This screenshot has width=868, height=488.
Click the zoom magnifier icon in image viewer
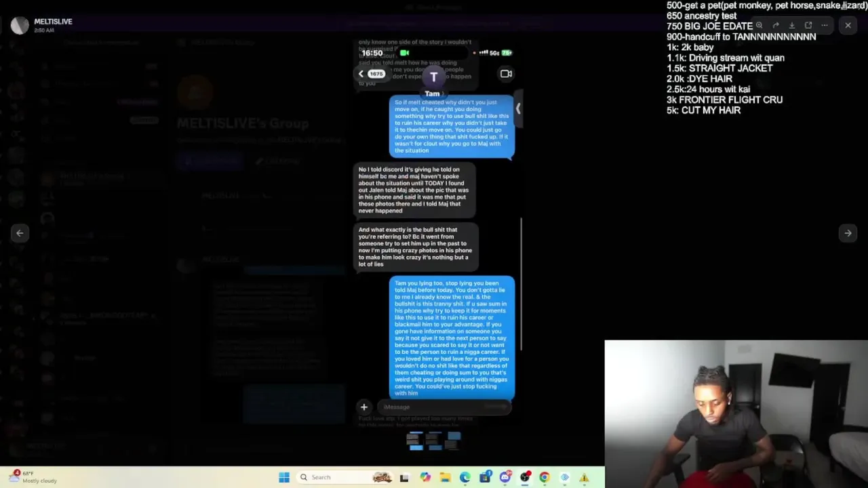click(759, 25)
